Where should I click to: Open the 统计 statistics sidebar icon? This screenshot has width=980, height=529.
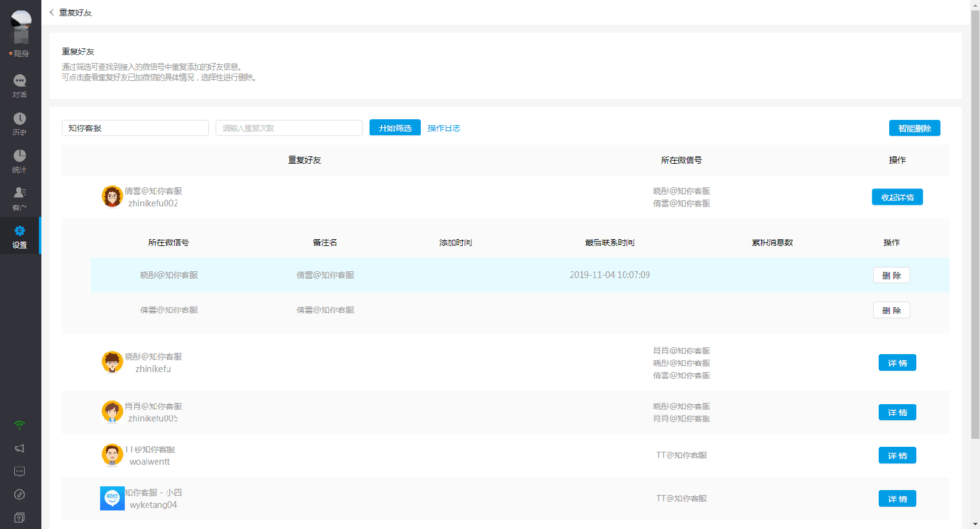point(20,161)
